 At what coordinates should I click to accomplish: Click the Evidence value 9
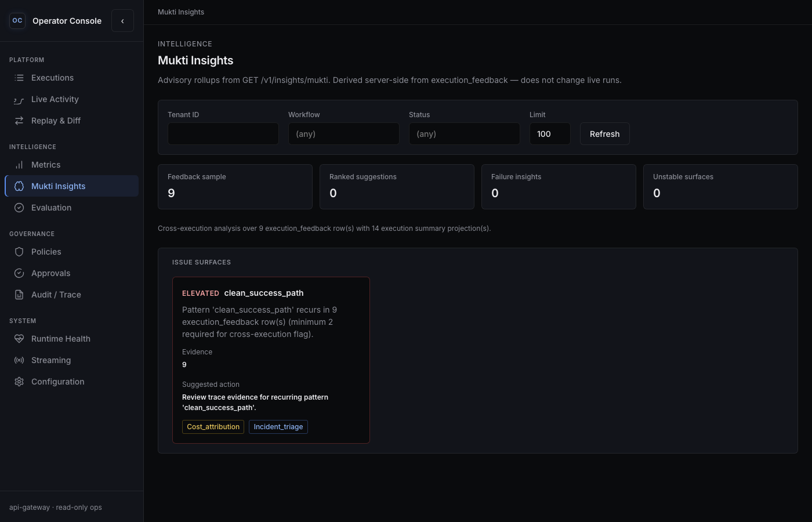point(184,365)
